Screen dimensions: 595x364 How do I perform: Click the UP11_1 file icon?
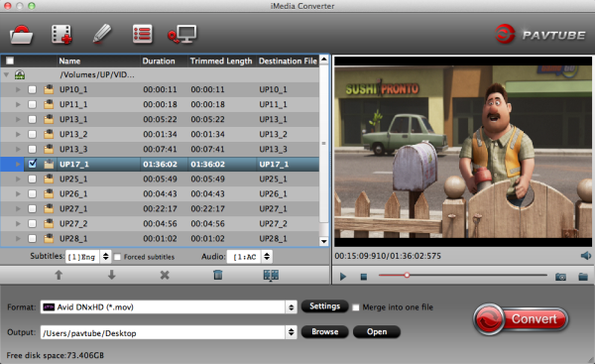click(x=49, y=104)
